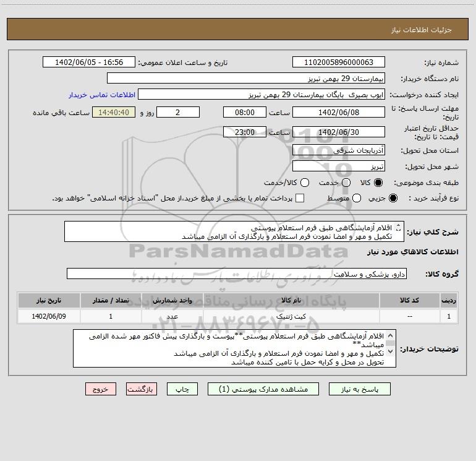476x461 pixels.
Task: Click the تاریخ نیاز column header
Action: pyautogui.click(x=49, y=300)
